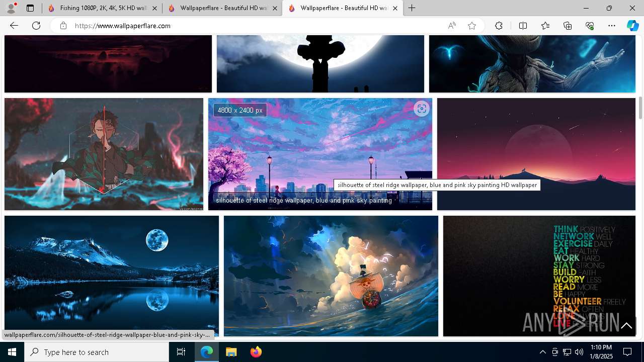This screenshot has width=644, height=362.
Task: Open the blue and pink sky painting wallpaper
Action: (320, 154)
